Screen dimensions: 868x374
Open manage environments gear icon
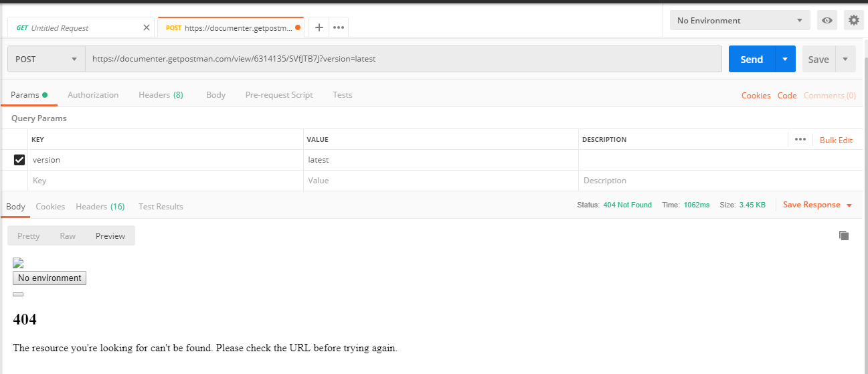click(853, 20)
